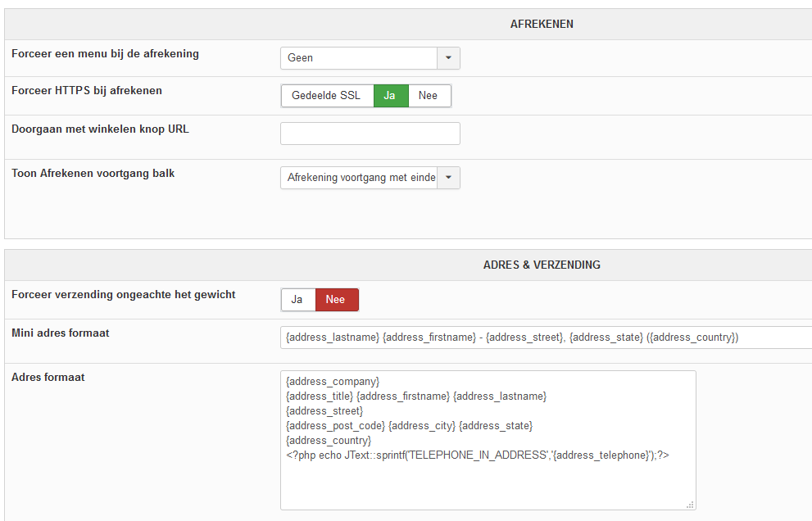Image resolution: width=812 pixels, height=521 pixels.
Task: Click the ADRES & VERZENDING header
Action: pyautogui.click(x=542, y=265)
